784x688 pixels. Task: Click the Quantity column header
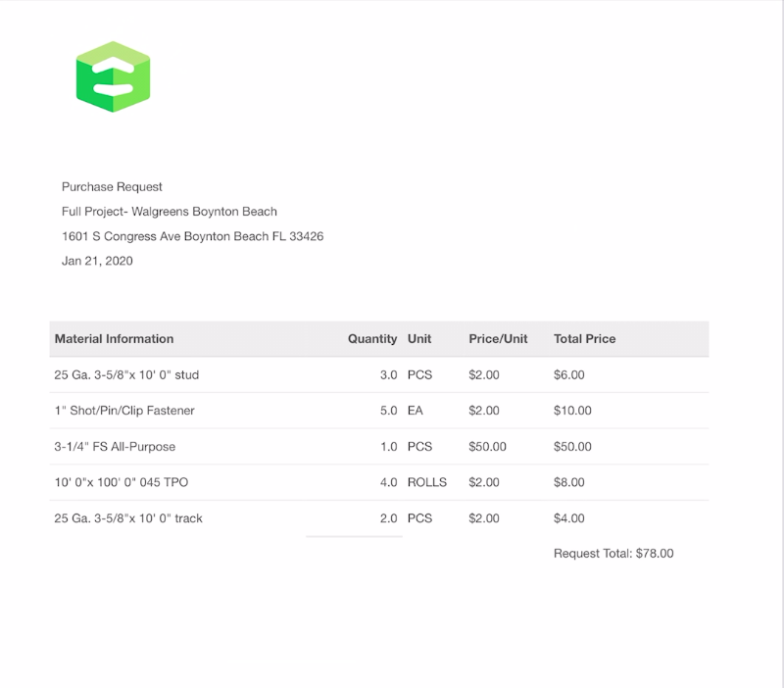click(x=372, y=339)
